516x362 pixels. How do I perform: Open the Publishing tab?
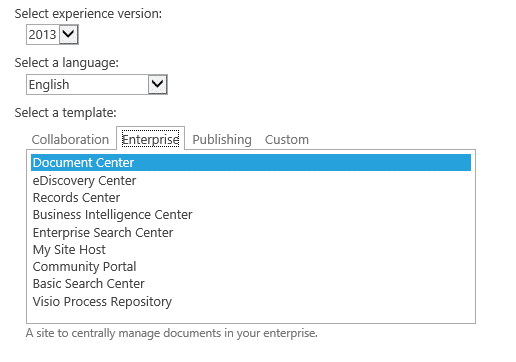pos(222,139)
